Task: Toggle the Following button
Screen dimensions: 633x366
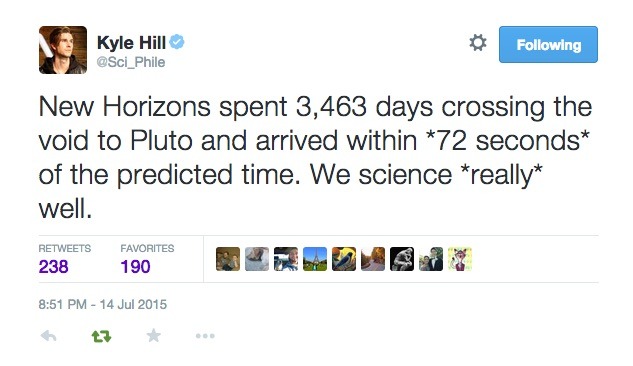Action: pos(548,44)
